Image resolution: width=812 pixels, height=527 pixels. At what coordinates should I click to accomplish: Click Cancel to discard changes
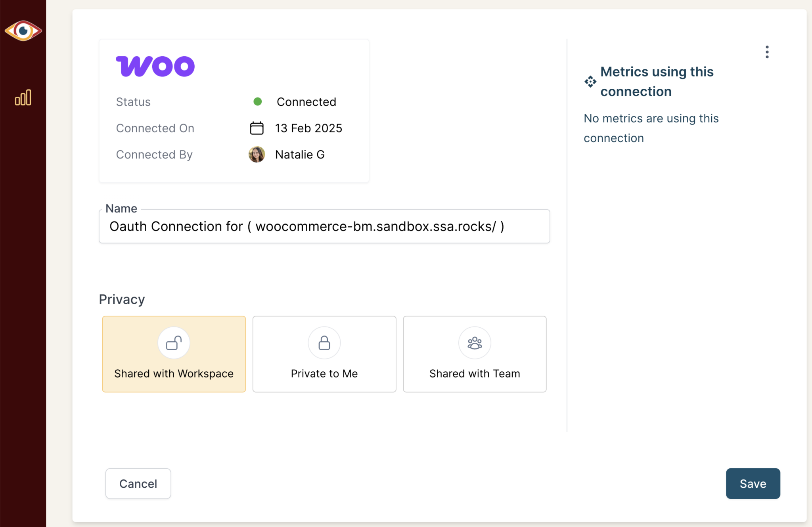tap(138, 483)
